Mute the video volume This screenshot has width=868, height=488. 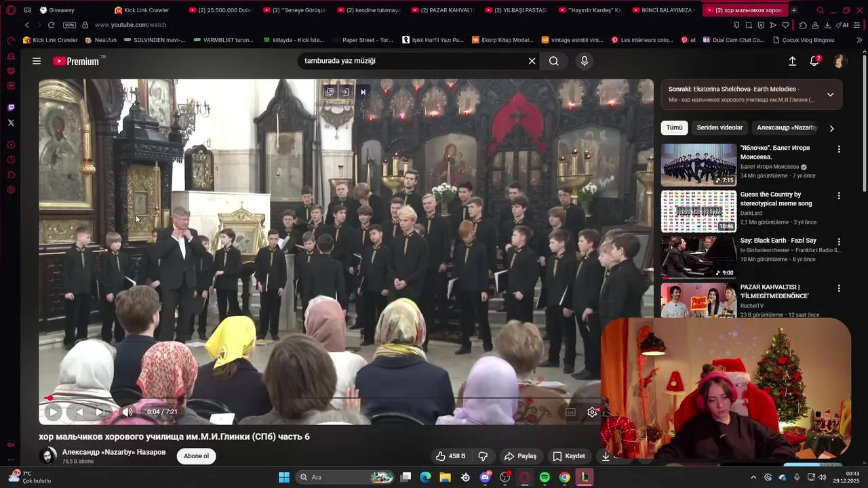click(x=127, y=411)
